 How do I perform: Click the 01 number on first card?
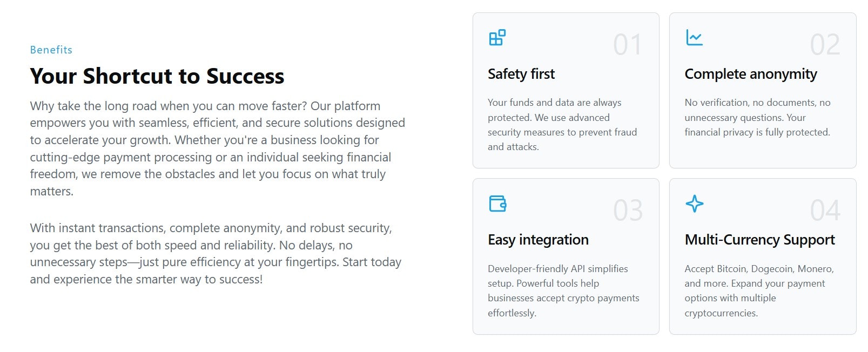pyautogui.click(x=627, y=45)
